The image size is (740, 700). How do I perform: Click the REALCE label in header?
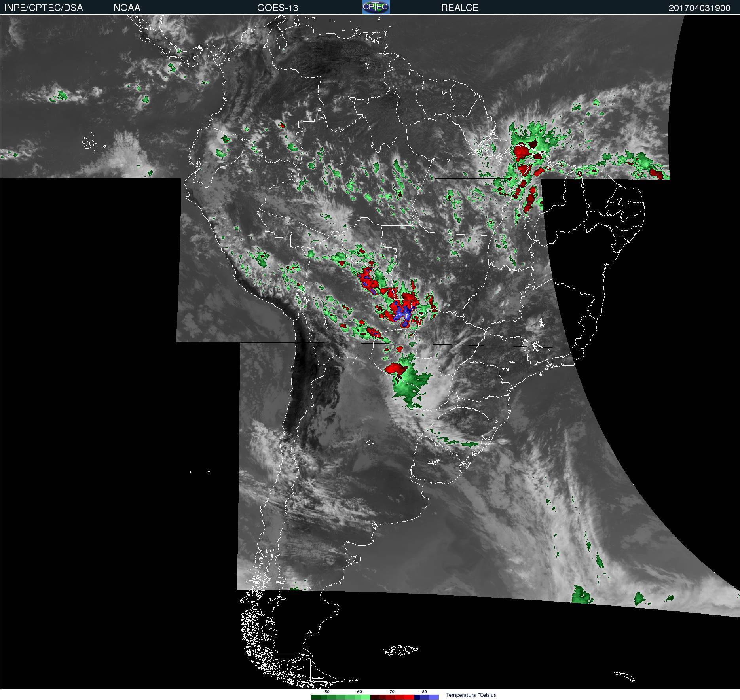coord(460,8)
